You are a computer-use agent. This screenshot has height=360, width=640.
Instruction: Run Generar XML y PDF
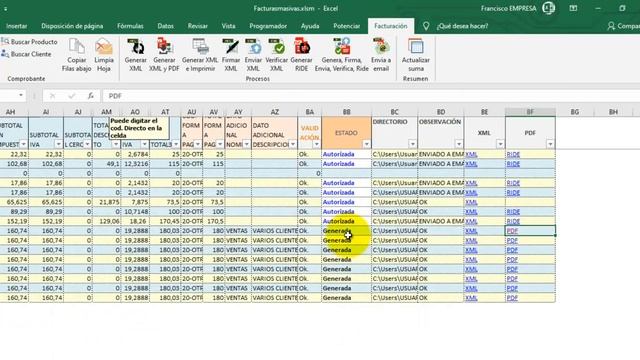tap(164, 55)
